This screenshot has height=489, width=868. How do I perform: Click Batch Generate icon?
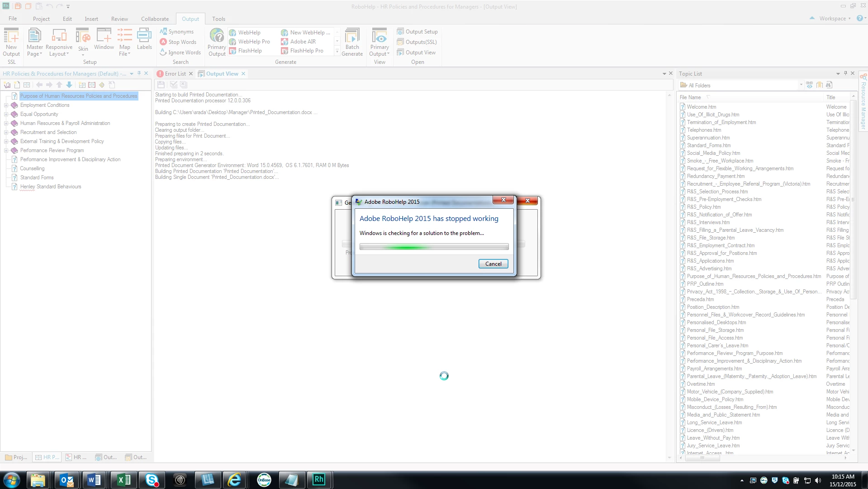click(352, 42)
